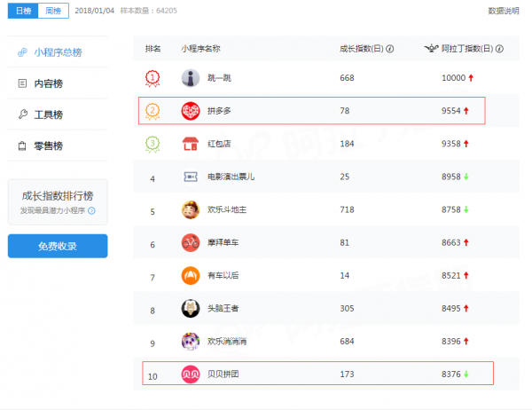Open the 数据说明 link

tap(504, 11)
